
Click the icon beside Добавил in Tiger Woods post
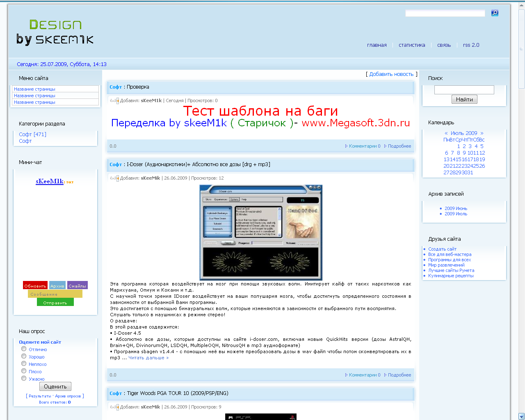click(x=114, y=407)
